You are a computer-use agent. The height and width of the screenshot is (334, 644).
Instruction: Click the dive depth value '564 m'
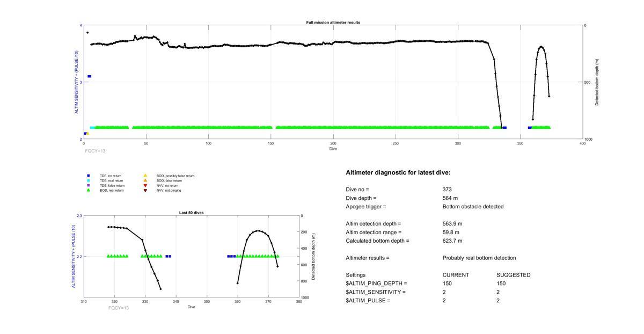click(x=450, y=198)
